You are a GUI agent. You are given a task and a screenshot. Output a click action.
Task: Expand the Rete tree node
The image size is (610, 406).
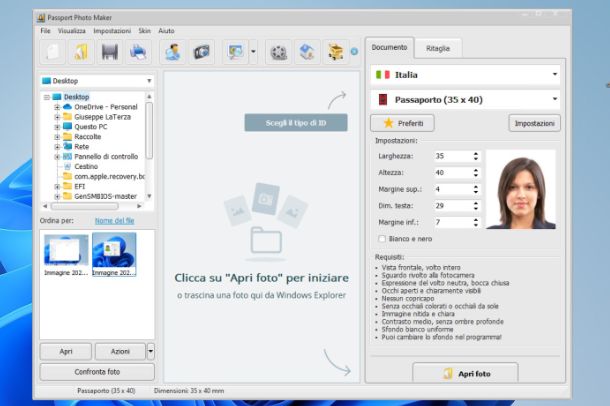tap(57, 147)
